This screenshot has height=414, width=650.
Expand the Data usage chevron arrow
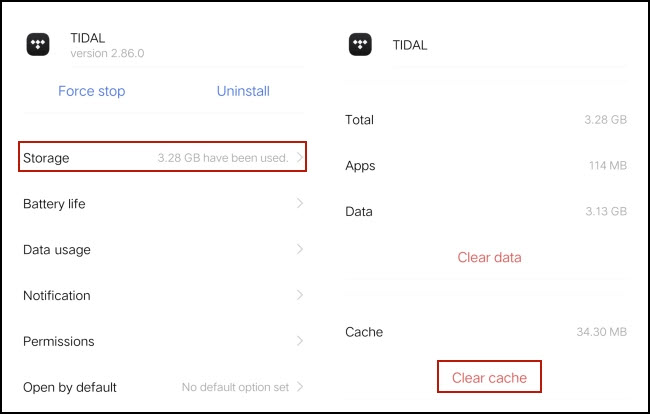(300, 249)
